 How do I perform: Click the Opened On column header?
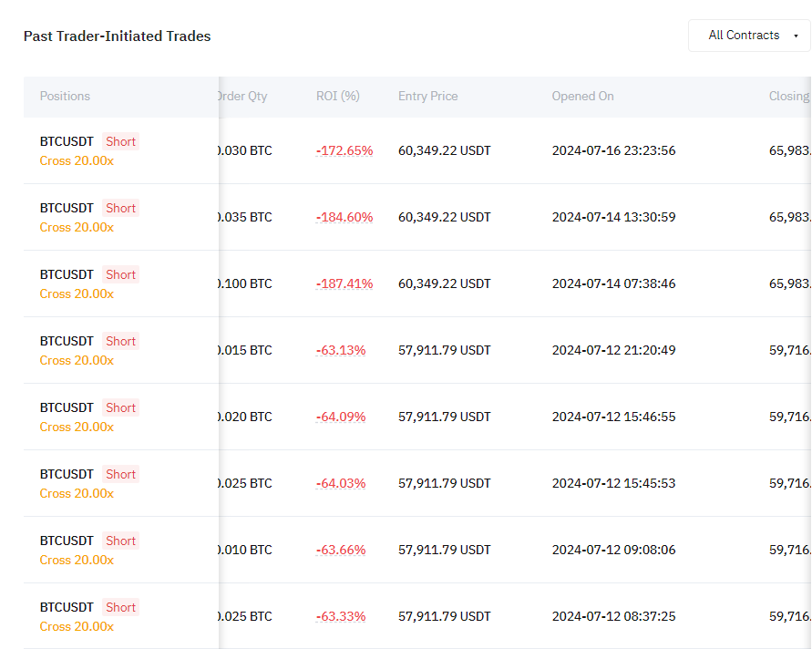click(x=582, y=97)
